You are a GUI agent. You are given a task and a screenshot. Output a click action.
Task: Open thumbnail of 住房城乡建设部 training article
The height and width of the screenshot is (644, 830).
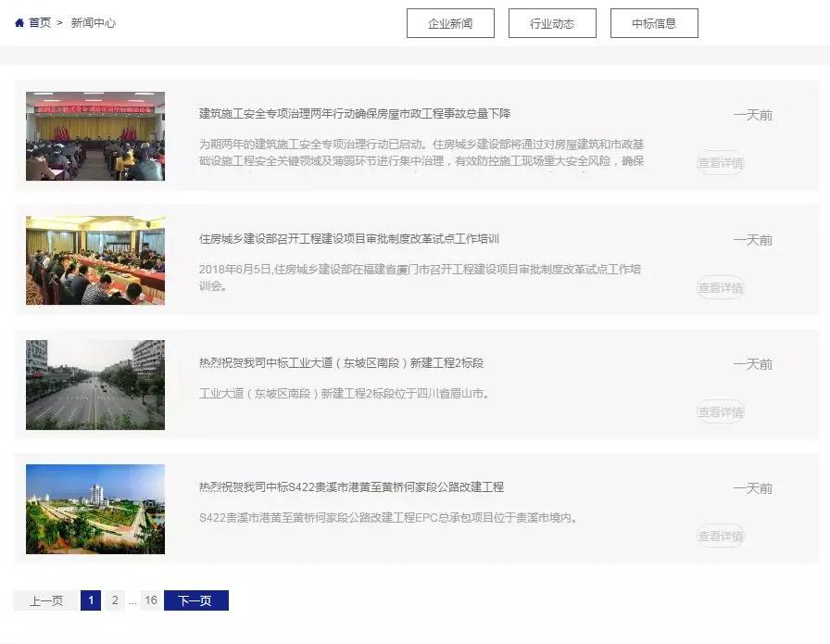[95, 260]
